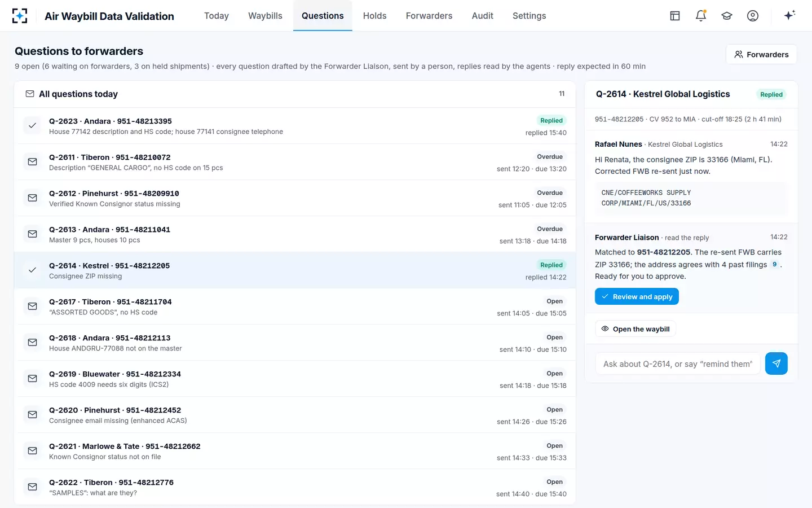Select question Q-2613 · Andara · 951-48211041
Image resolution: width=812 pixels, height=508 pixels.
pos(295,234)
